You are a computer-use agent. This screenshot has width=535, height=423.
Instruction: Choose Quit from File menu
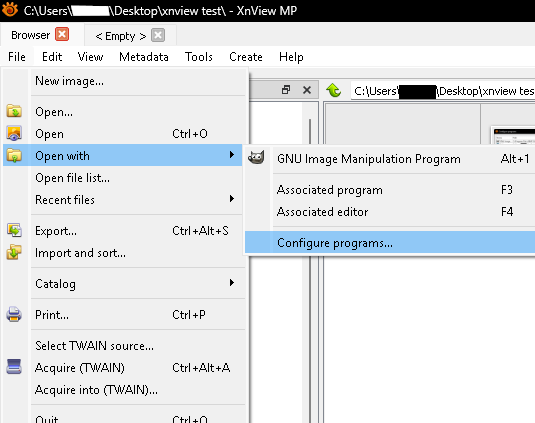pyautogui.click(x=123, y=417)
